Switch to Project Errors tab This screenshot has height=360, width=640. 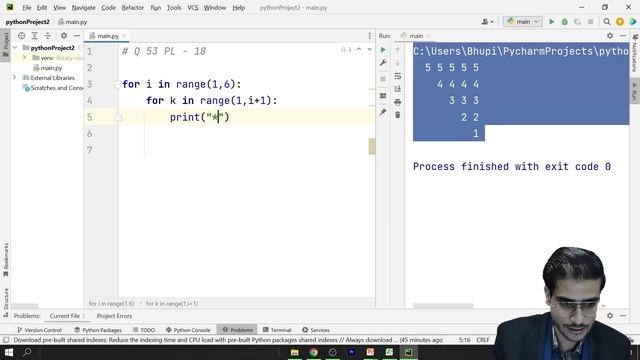coord(114,316)
